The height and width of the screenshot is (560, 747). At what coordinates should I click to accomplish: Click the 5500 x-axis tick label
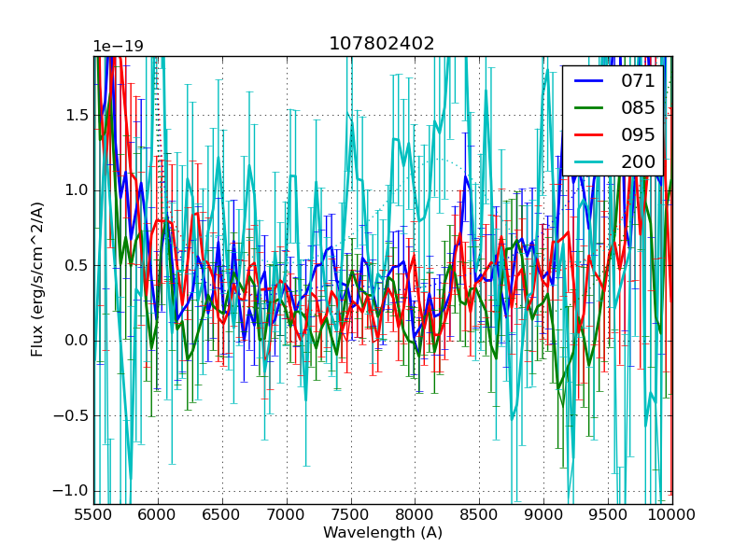(x=93, y=514)
